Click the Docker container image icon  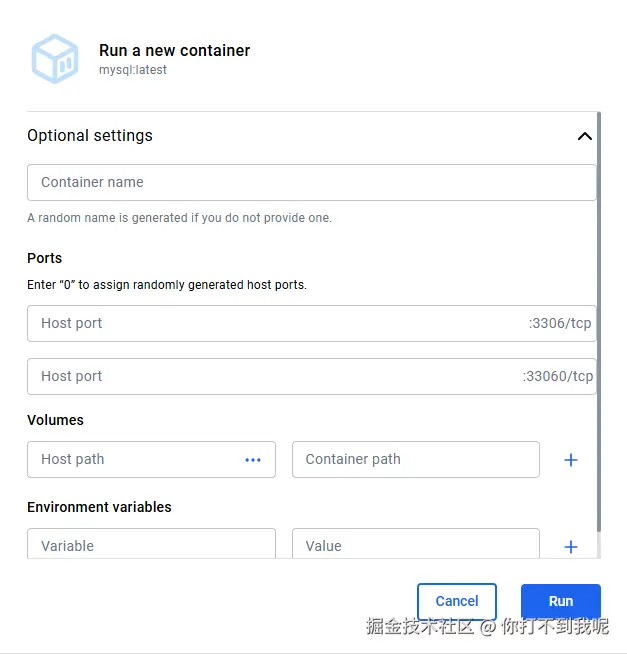[54, 59]
